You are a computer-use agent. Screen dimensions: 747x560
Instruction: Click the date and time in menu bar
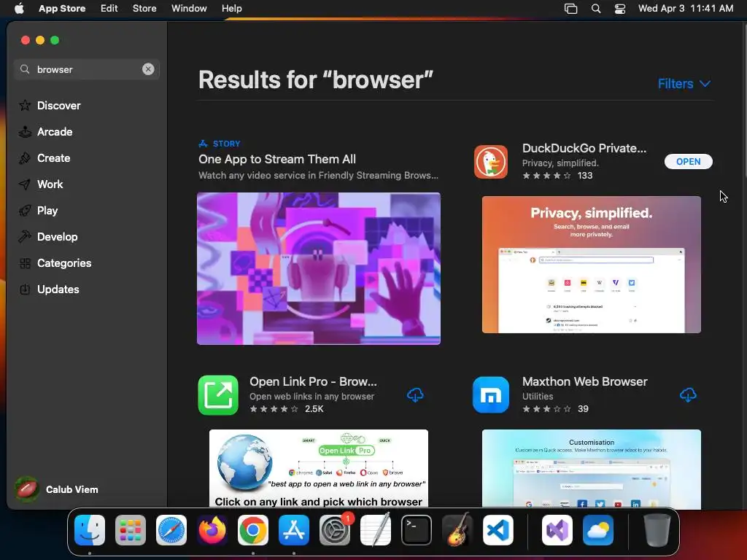[686, 9]
